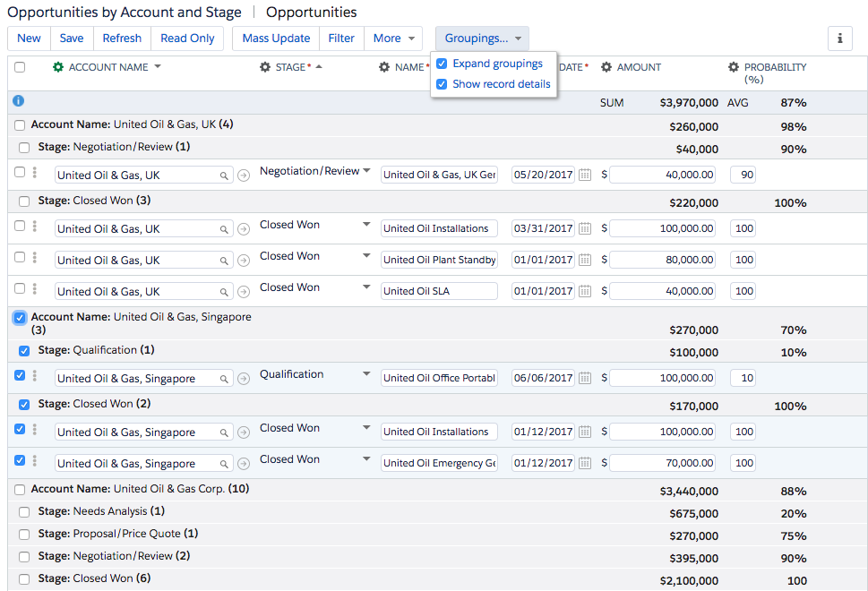Image resolution: width=868 pixels, height=591 pixels.
Task: Uncheck Show record details option
Action: pos(442,84)
